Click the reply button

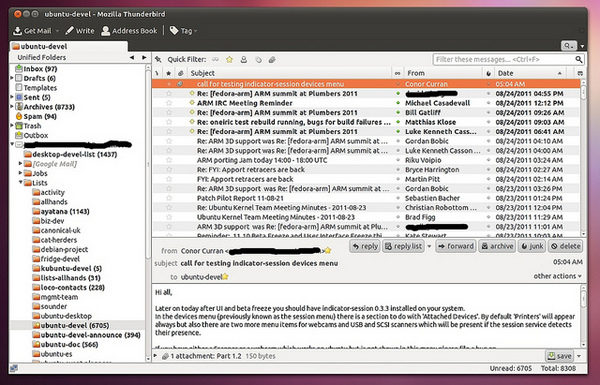point(365,246)
